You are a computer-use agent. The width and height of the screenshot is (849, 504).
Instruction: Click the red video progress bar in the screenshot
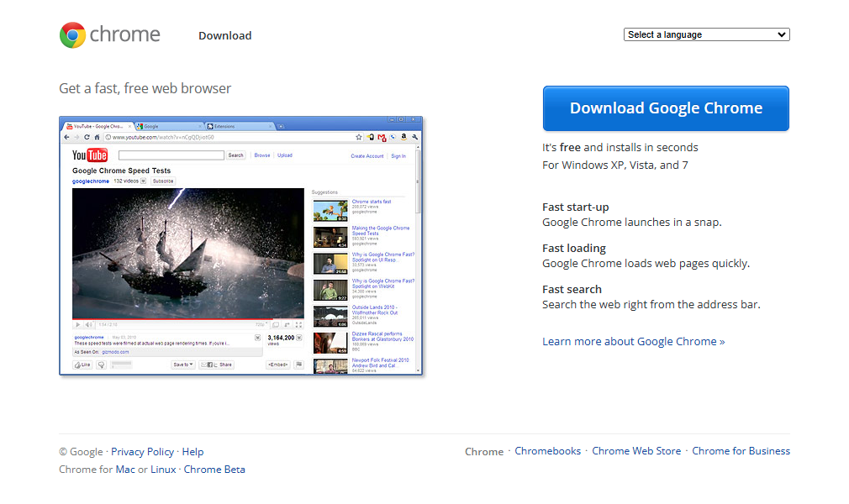(x=188, y=319)
